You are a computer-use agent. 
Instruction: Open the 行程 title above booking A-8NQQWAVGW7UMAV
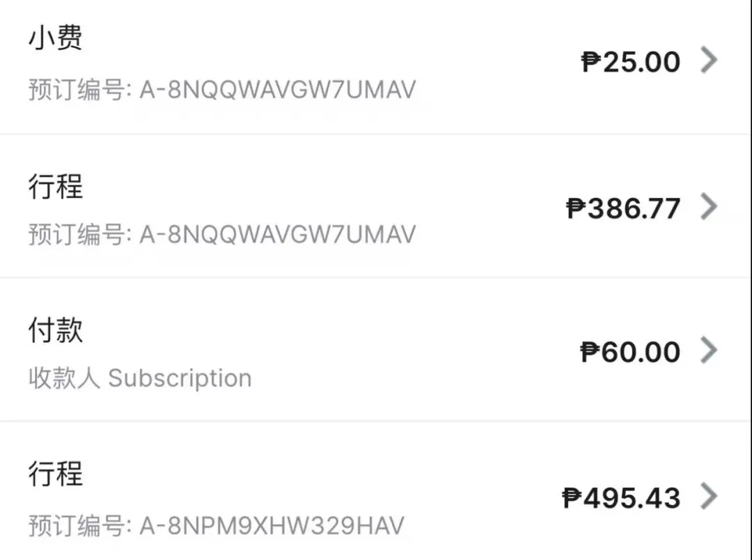coord(56,186)
